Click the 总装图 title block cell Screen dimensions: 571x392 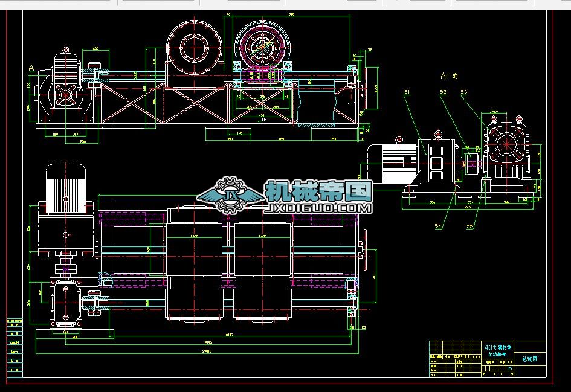(x=530, y=359)
